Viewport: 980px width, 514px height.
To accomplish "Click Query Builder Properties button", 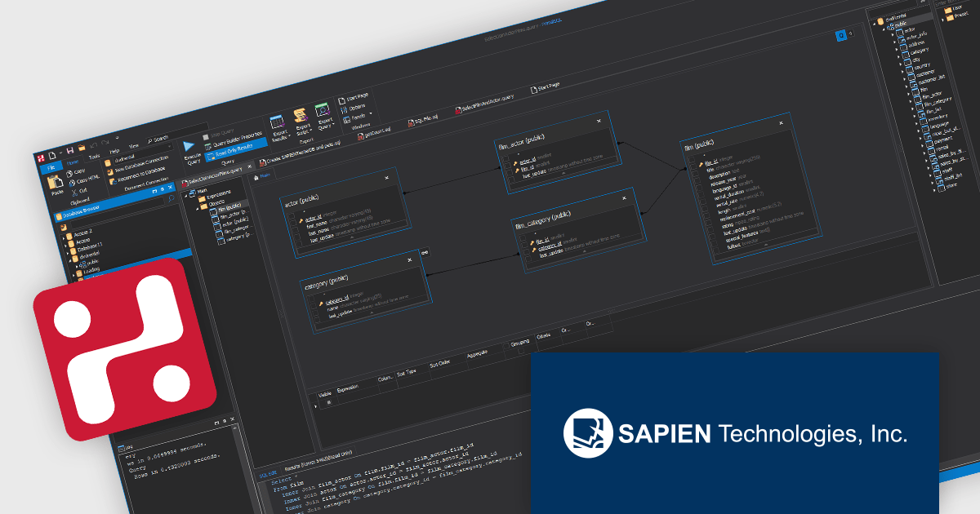I will 235,139.
